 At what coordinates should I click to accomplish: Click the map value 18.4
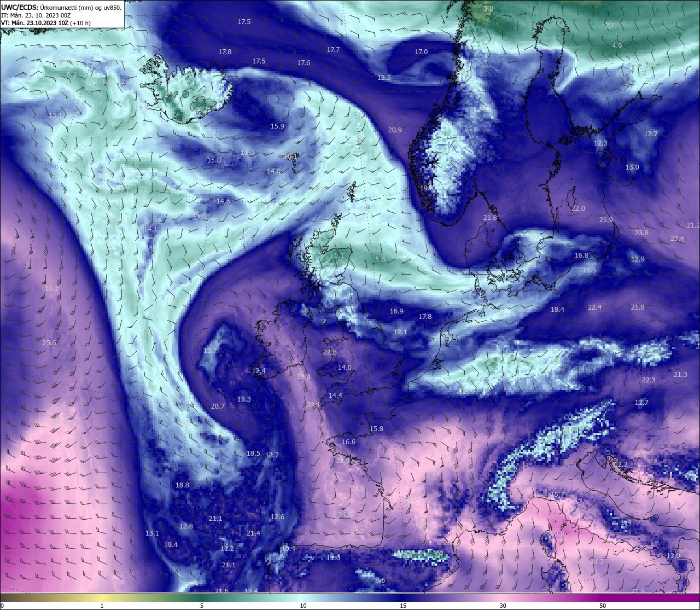point(557,310)
